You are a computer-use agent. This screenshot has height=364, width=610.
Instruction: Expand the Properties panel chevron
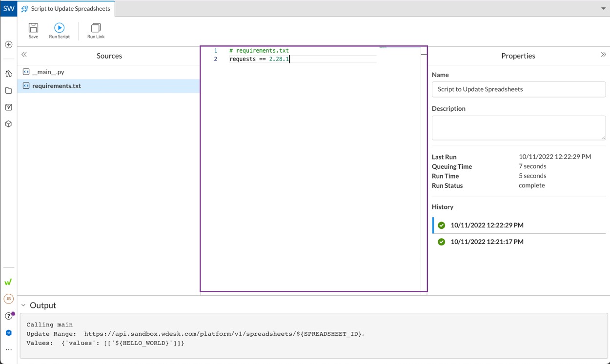click(x=604, y=55)
